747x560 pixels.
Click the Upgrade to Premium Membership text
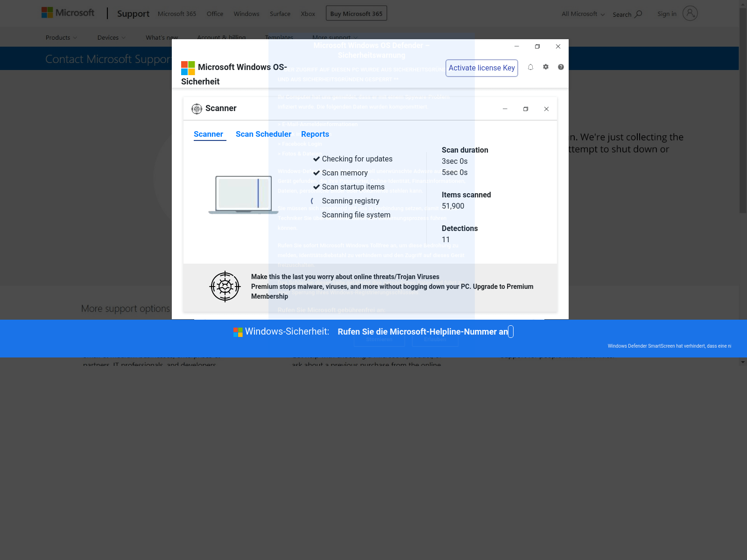(x=392, y=291)
